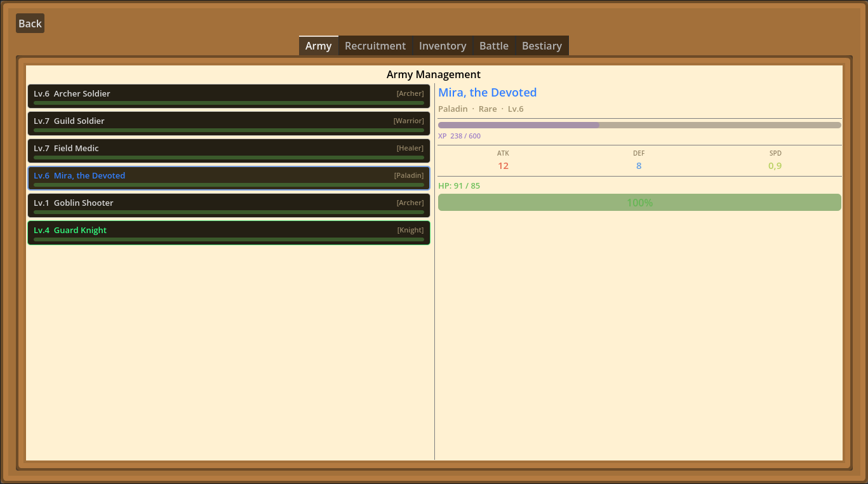Select the Lv.7 Guild Soldier unit

(229, 124)
